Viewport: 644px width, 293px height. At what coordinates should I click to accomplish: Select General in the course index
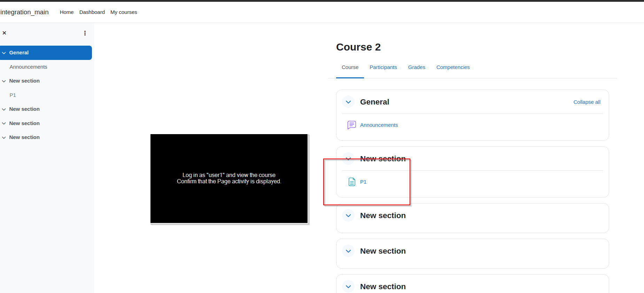click(19, 53)
